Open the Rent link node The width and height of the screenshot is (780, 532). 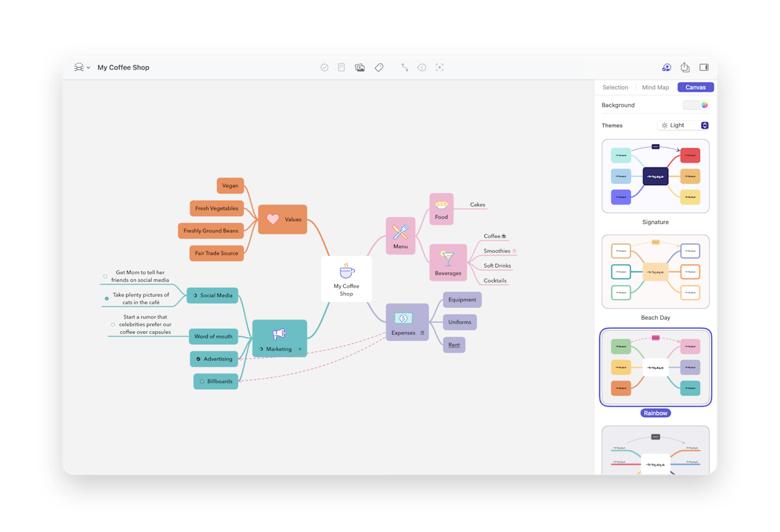[454, 345]
